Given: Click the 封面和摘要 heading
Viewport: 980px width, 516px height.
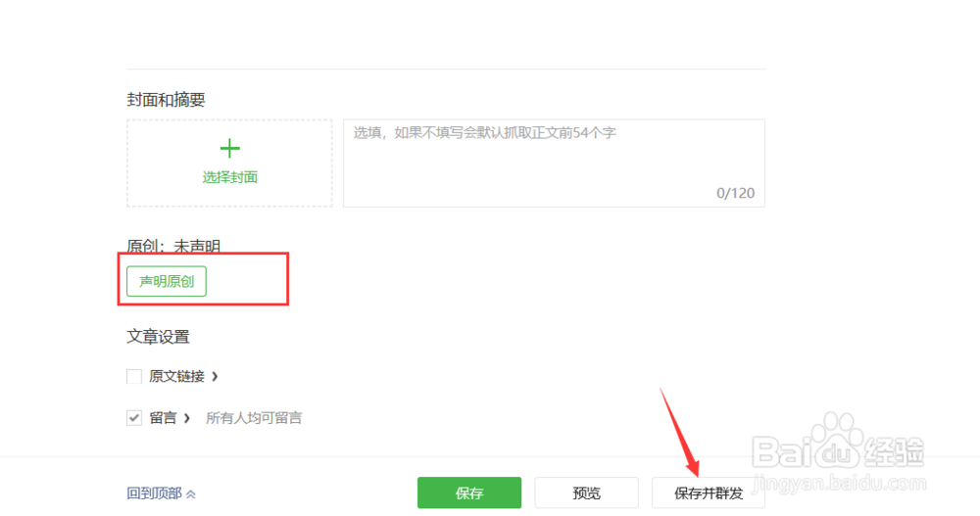Looking at the screenshot, I should coord(166,100).
